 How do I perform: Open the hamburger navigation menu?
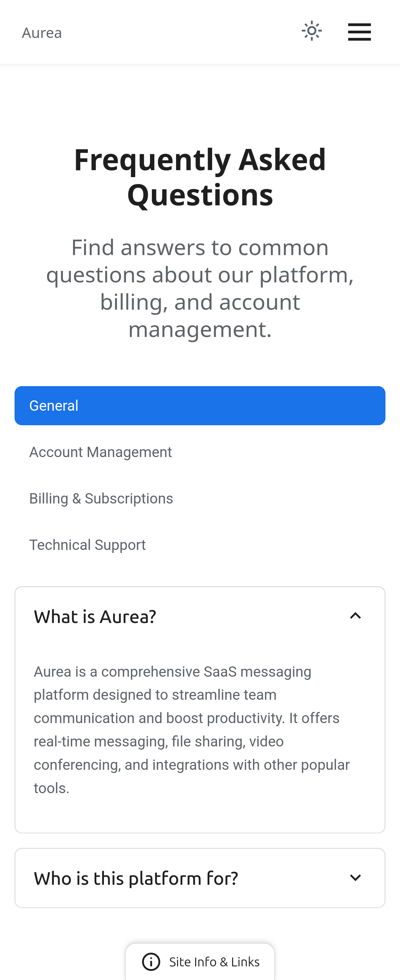(359, 32)
